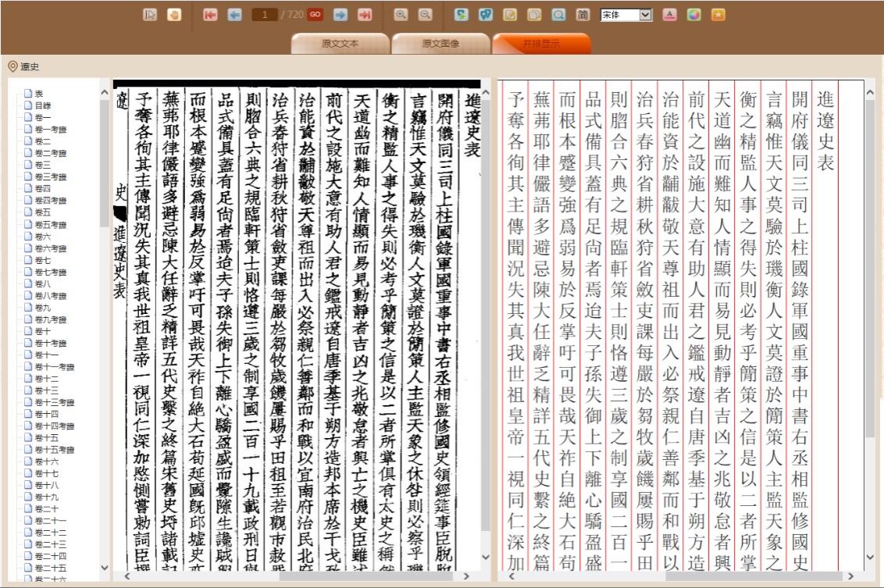Select the 并排显示 tab

(x=541, y=44)
